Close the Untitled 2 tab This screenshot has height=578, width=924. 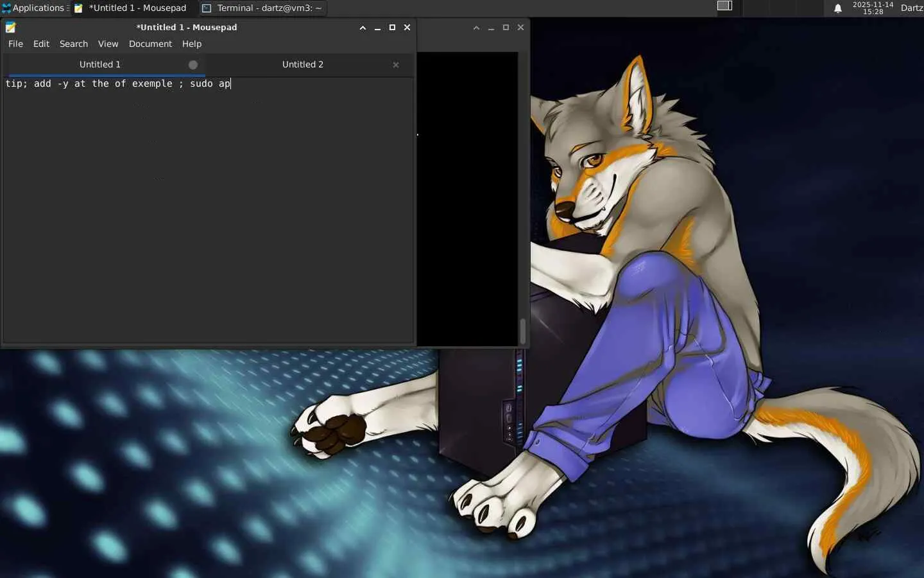(396, 65)
